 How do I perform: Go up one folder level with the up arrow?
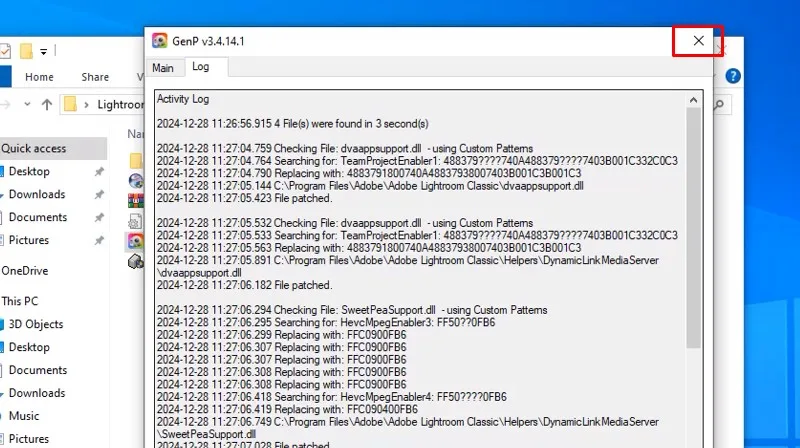click(46, 104)
